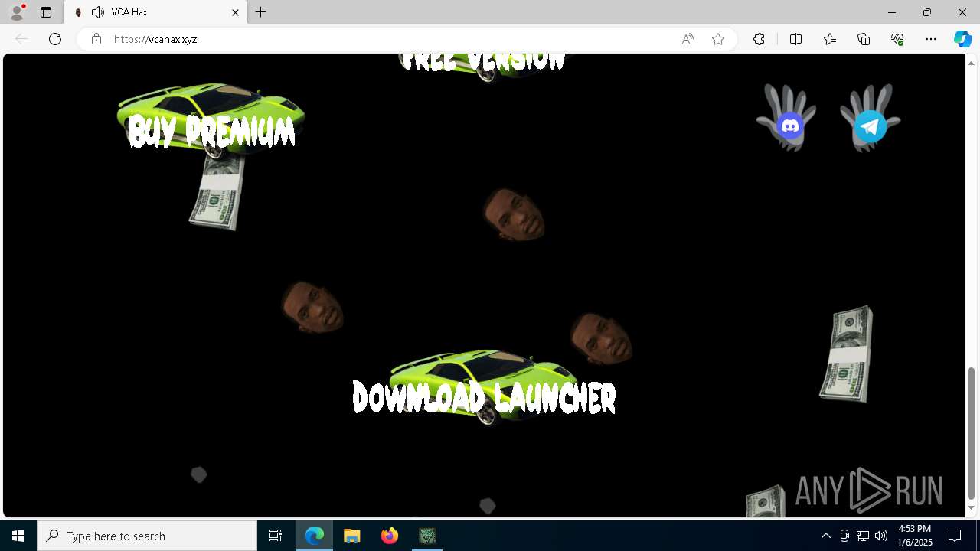The image size is (980, 551).
Task: Click the address bar URL vcahax.xyz
Action: pos(155,39)
